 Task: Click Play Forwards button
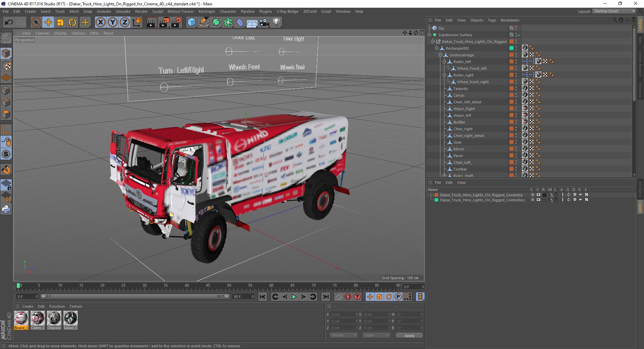[294, 297]
